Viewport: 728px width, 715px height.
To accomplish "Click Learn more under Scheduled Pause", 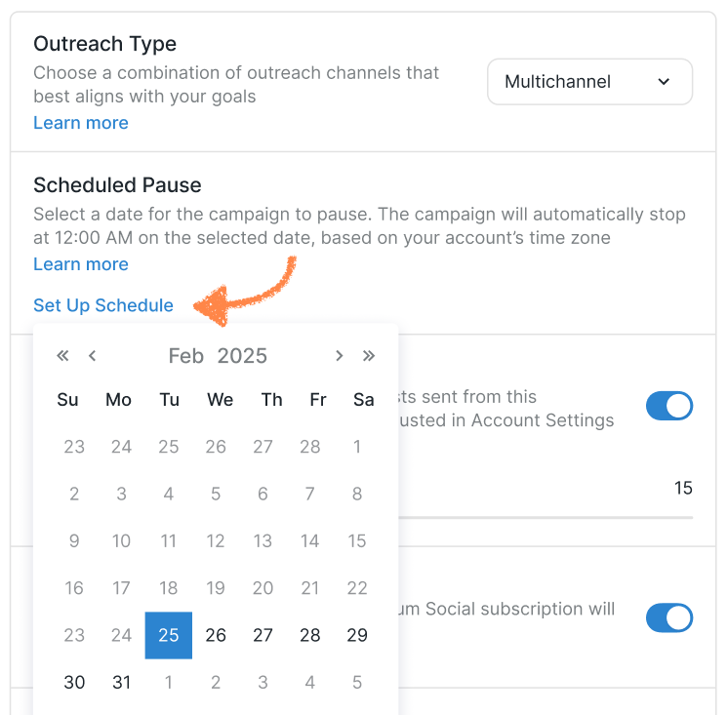I will click(x=81, y=264).
